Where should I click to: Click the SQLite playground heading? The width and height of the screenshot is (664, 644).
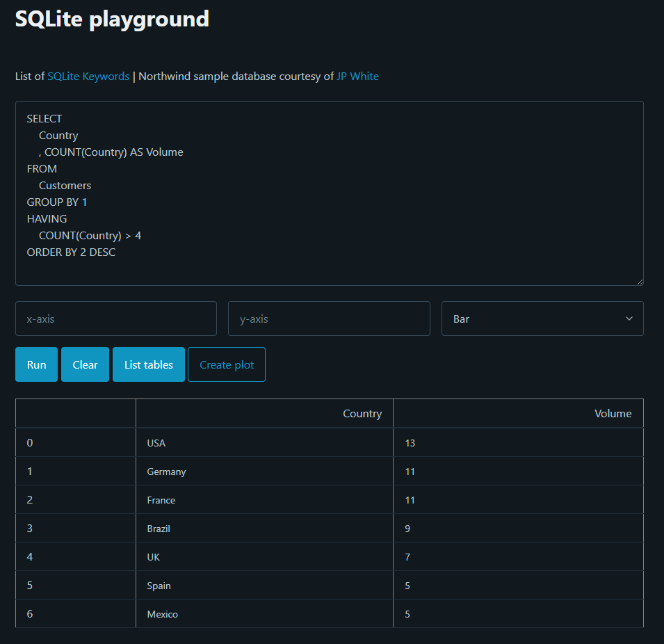pyautogui.click(x=111, y=19)
